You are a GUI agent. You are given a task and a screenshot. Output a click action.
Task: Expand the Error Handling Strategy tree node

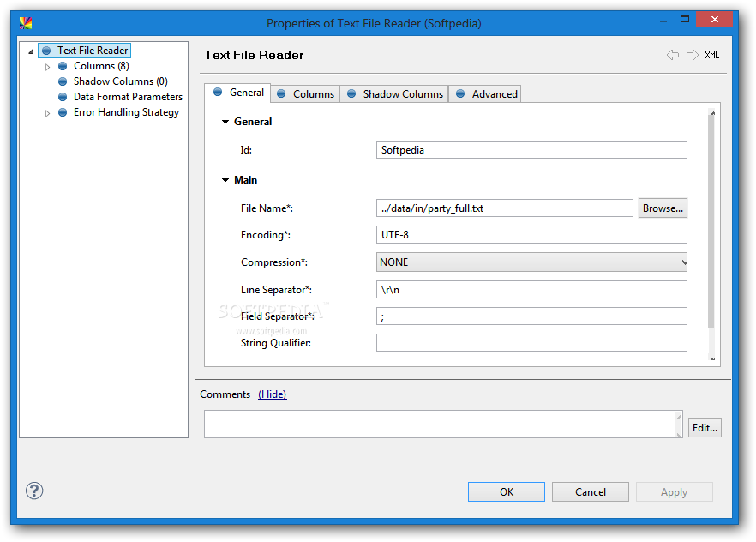point(47,113)
